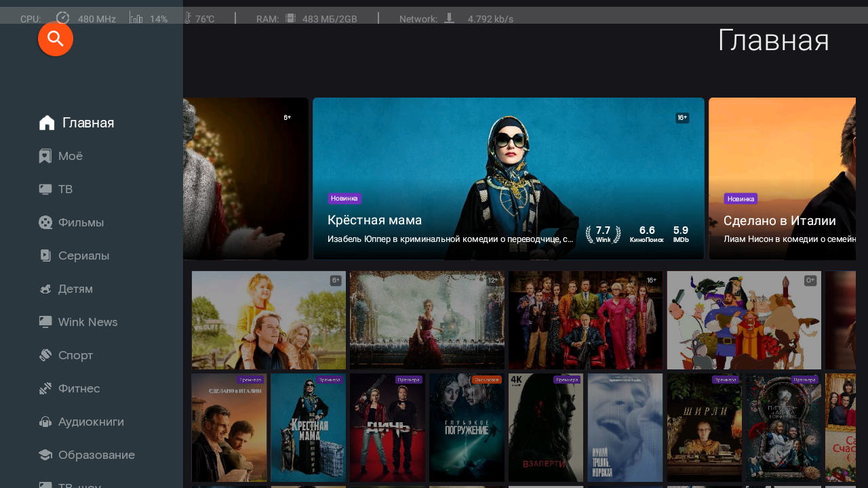The image size is (868, 488).
Task: Click the Новинка badge on Сделано в Италии banner
Action: [741, 199]
